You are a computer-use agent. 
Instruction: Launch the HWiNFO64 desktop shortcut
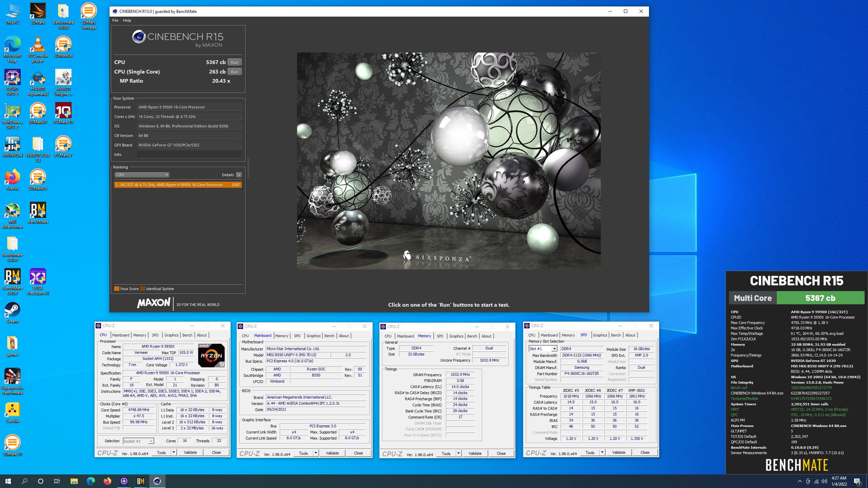(x=12, y=146)
